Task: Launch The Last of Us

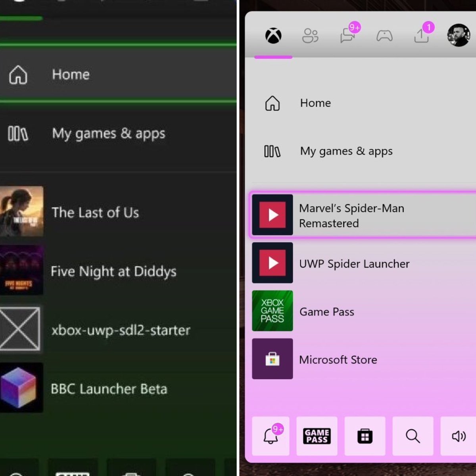Action: tap(118, 212)
